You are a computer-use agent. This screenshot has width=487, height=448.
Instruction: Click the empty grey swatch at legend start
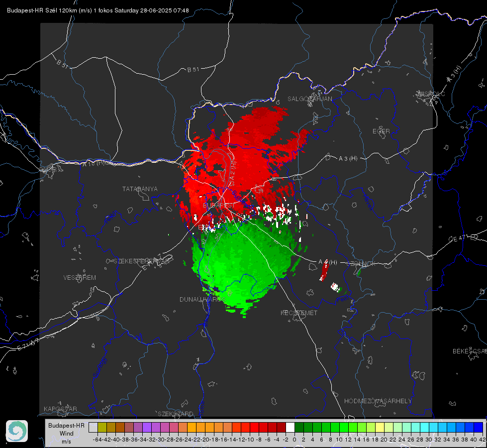point(93,427)
